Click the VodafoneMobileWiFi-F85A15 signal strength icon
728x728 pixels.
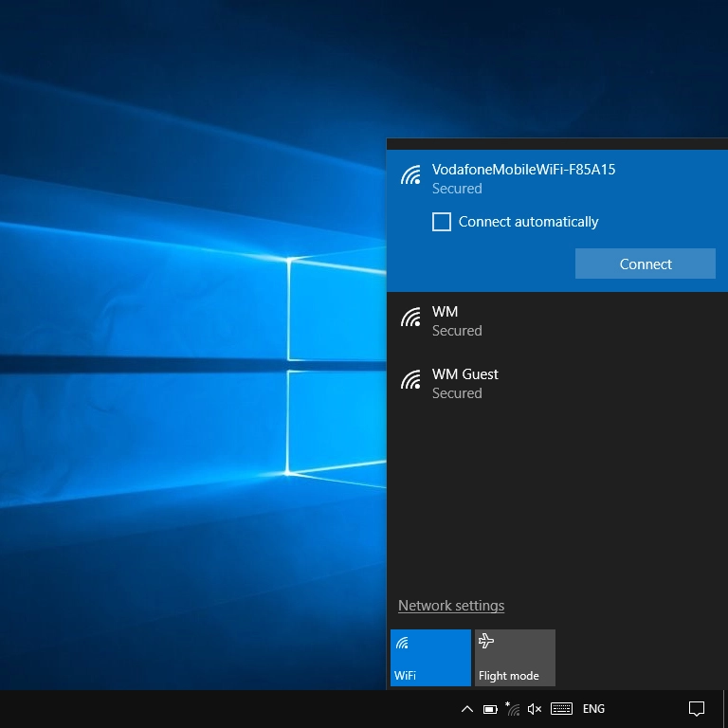(410, 175)
